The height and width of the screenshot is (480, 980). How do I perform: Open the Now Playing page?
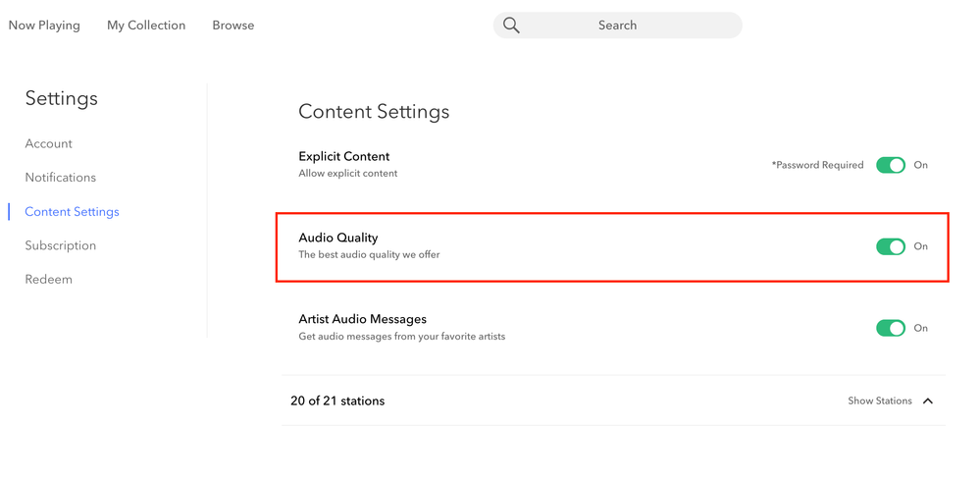tap(44, 26)
